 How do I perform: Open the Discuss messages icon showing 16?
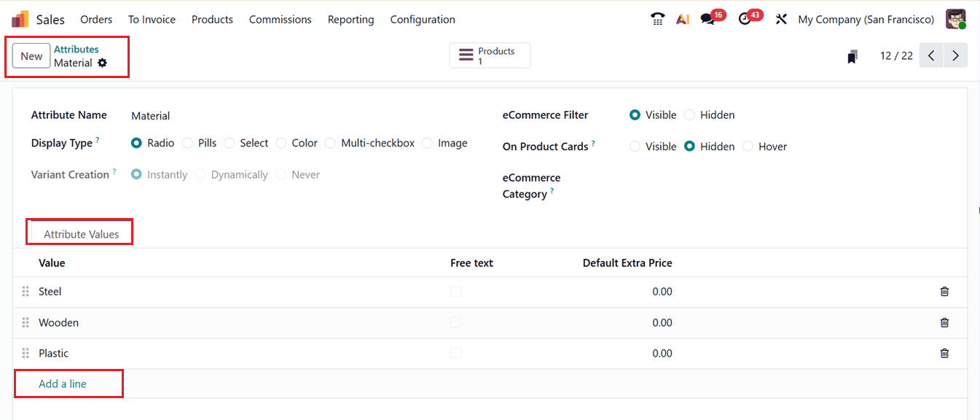coord(707,18)
